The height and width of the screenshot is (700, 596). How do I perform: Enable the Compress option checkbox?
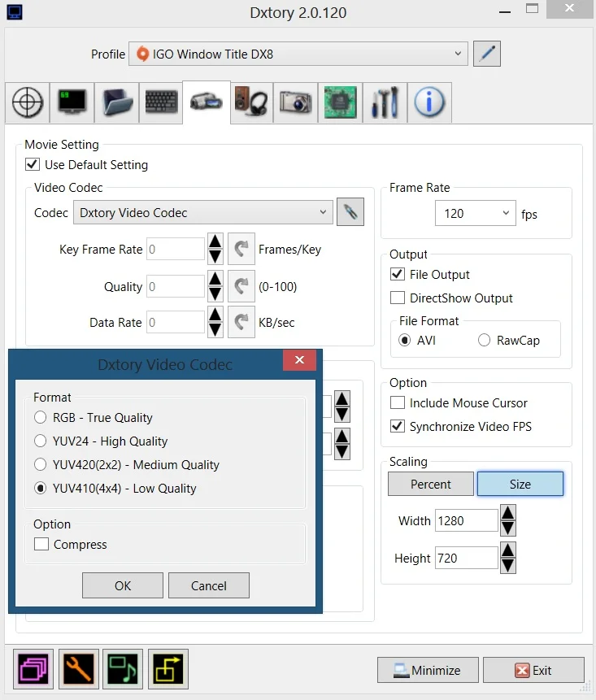click(x=41, y=544)
